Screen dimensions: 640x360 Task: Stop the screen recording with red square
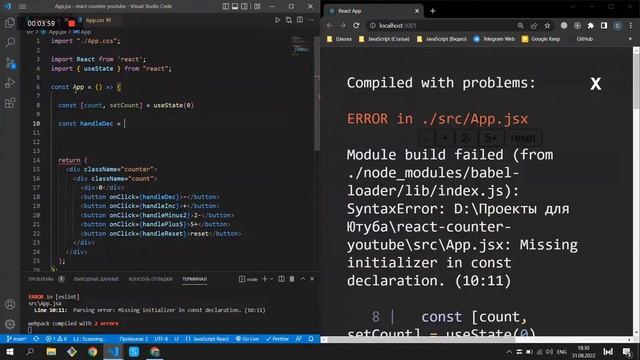[72, 23]
